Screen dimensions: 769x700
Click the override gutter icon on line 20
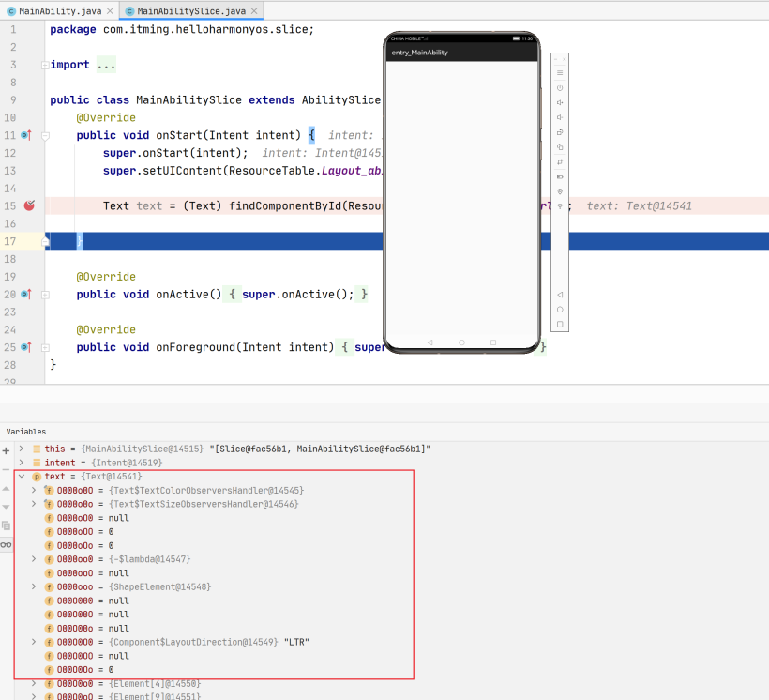pyautogui.click(x=26, y=294)
